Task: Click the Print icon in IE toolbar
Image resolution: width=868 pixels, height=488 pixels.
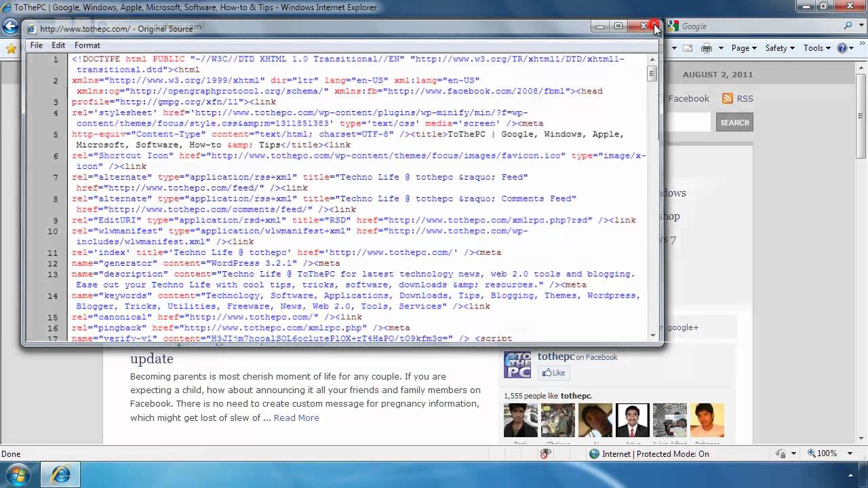Action: 706,48
